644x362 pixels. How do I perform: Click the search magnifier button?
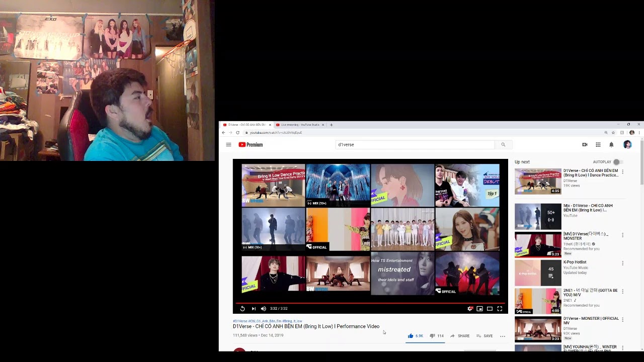click(x=503, y=145)
